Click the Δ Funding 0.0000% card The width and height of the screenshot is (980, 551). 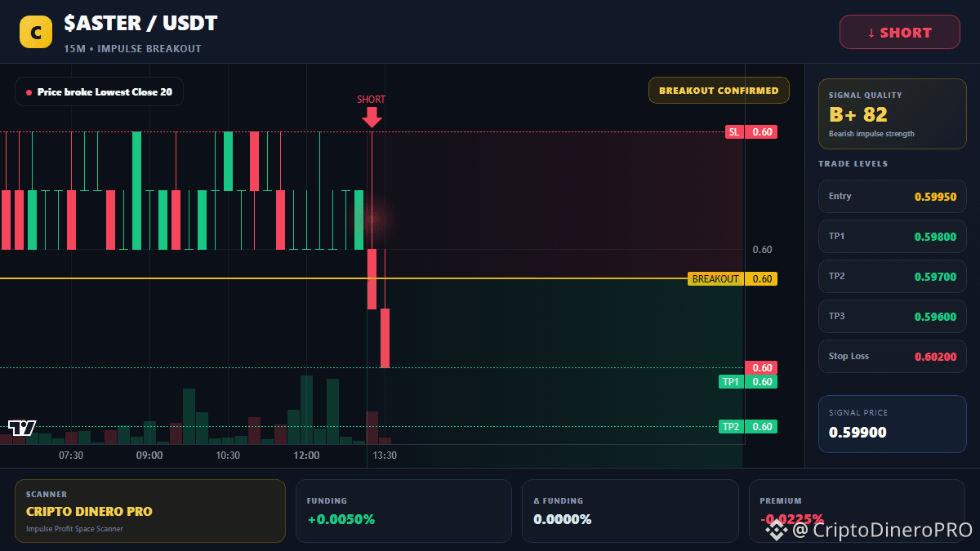point(630,511)
